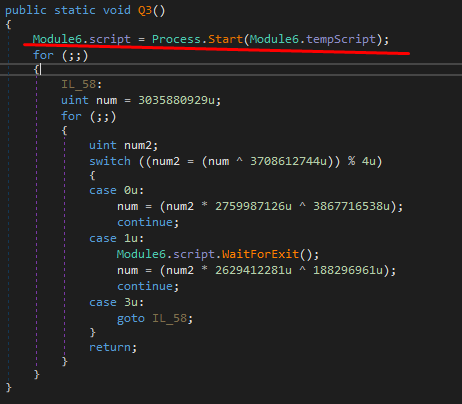Click the constant 3708612744u
The image size is (462, 404).
click(x=289, y=161)
